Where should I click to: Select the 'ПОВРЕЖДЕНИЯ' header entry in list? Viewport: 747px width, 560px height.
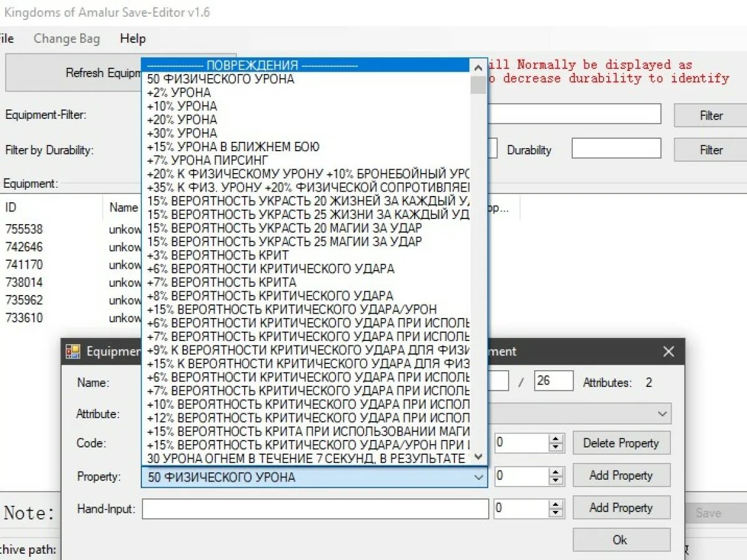point(306,65)
